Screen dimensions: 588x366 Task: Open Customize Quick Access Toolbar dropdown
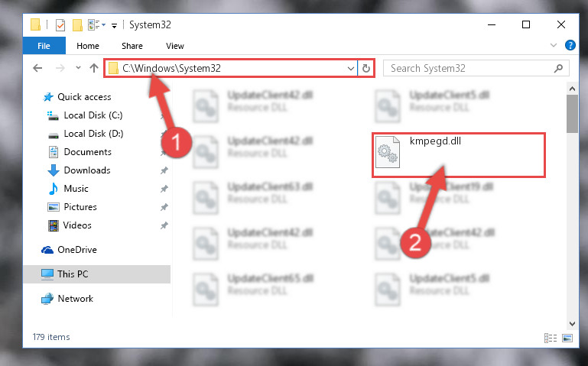[114, 25]
